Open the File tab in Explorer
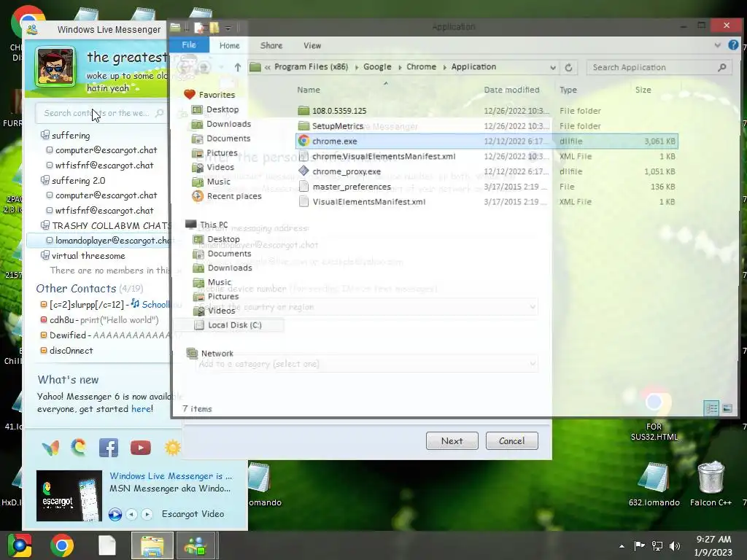This screenshot has height=560, width=747. pos(189,44)
